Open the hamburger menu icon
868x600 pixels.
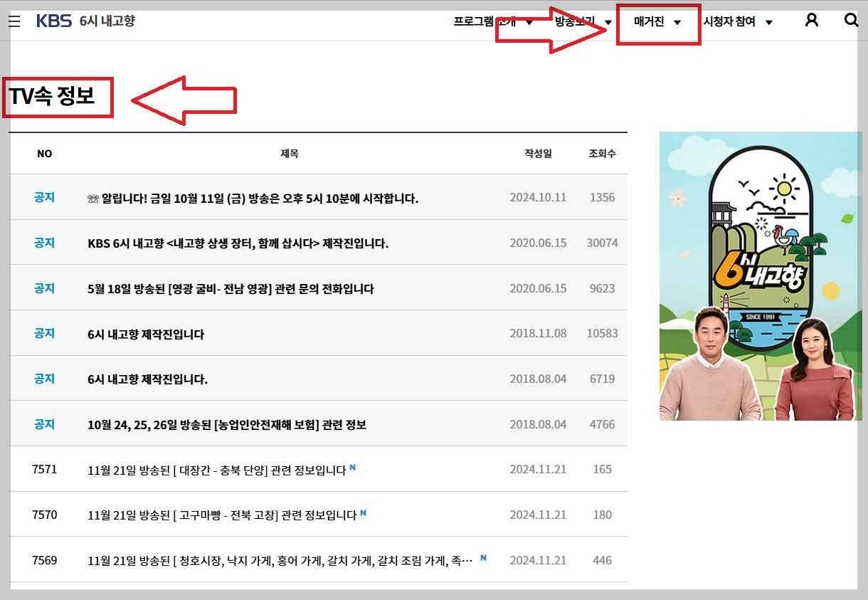point(14,21)
